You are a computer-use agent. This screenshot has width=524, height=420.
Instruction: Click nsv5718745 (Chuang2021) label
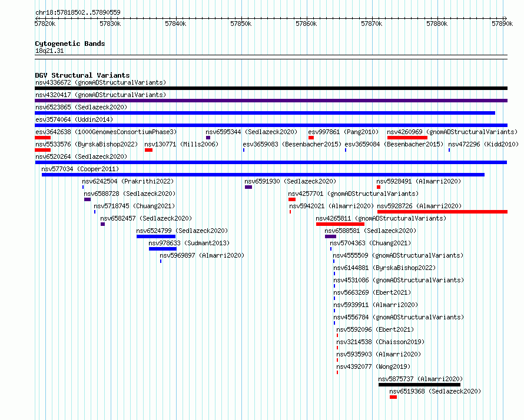pyautogui.click(x=134, y=206)
